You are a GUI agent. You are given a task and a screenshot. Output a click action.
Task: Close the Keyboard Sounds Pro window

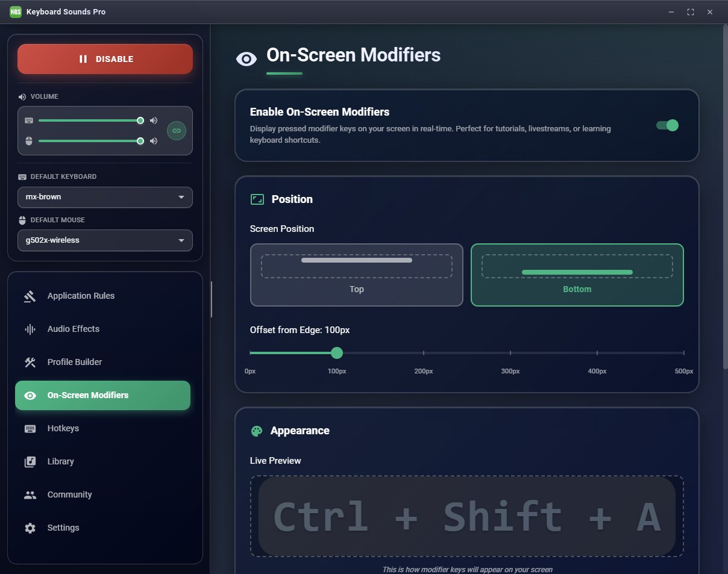tap(710, 12)
